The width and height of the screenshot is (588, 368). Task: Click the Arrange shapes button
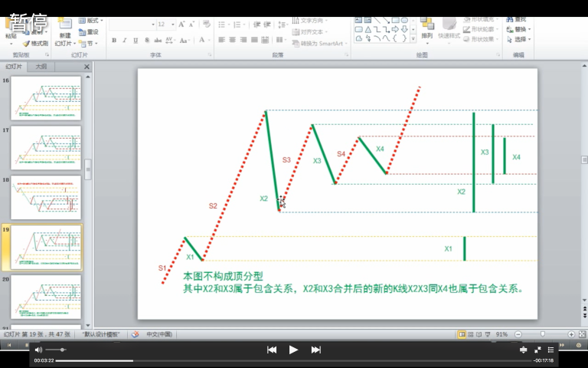pyautogui.click(x=426, y=30)
